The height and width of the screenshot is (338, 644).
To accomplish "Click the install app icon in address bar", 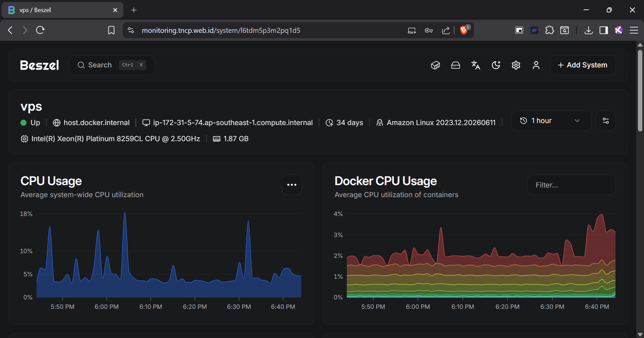I will [x=412, y=31].
